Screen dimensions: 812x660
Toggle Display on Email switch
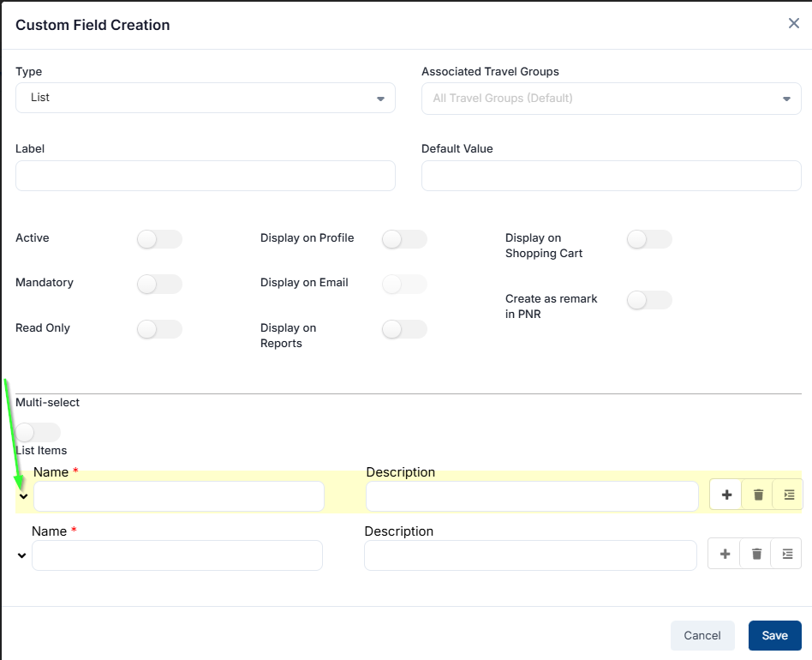point(404,284)
